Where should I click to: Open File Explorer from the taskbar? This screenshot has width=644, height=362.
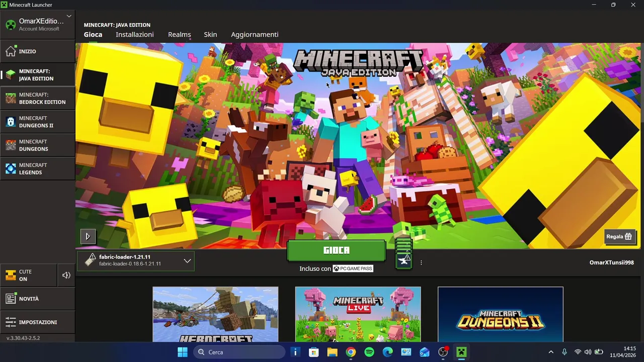tap(332, 352)
